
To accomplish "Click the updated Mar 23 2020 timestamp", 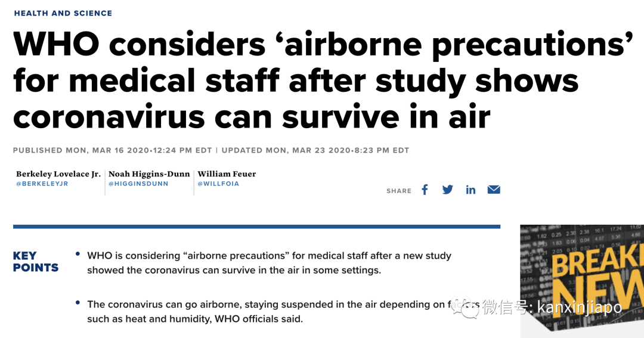I will tap(315, 150).
